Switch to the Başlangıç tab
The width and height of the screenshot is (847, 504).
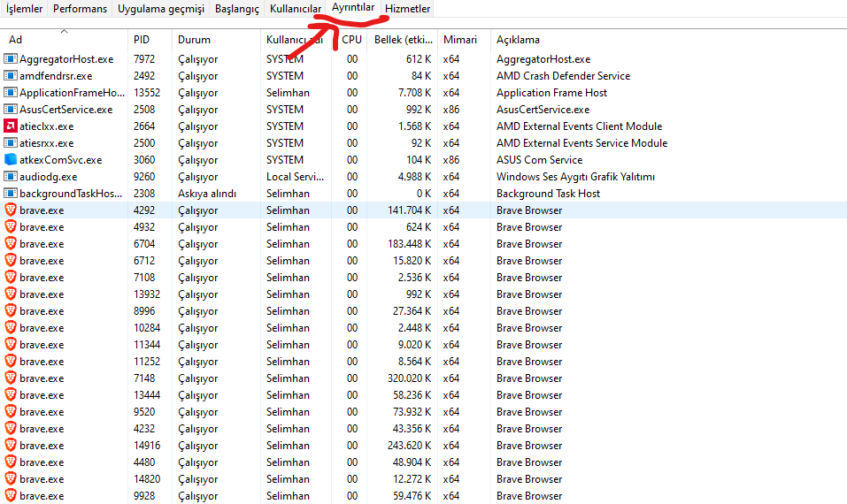click(x=236, y=9)
